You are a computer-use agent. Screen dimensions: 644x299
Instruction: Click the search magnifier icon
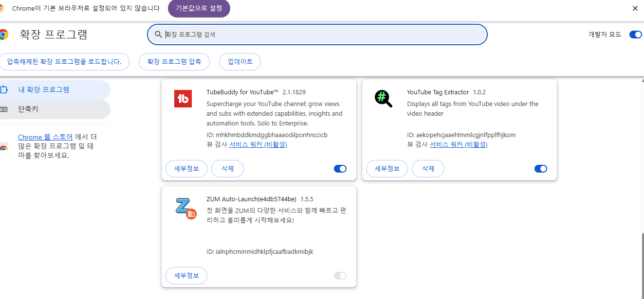[158, 35]
